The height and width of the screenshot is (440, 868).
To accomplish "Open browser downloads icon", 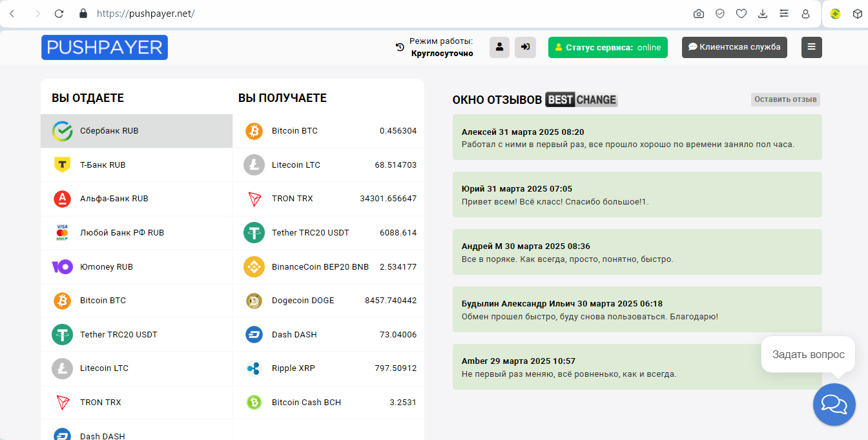I will (x=763, y=14).
